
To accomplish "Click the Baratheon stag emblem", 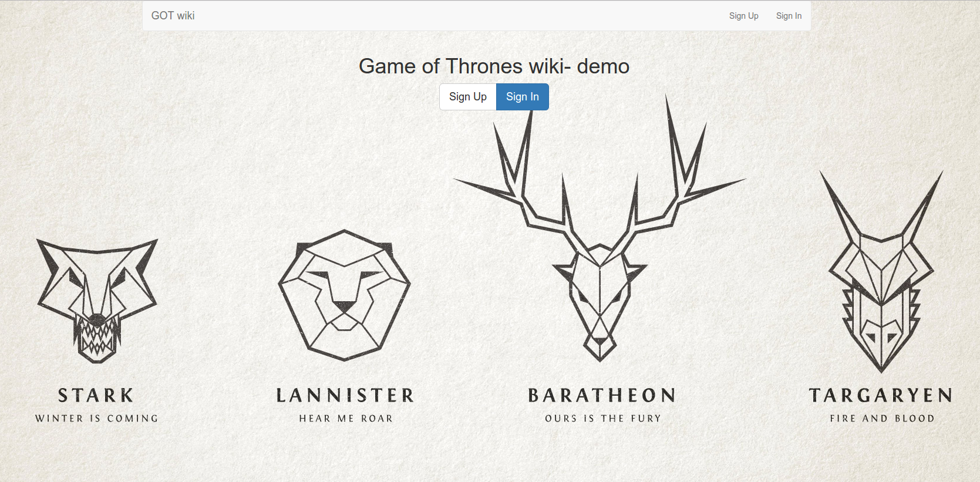I will [600, 229].
